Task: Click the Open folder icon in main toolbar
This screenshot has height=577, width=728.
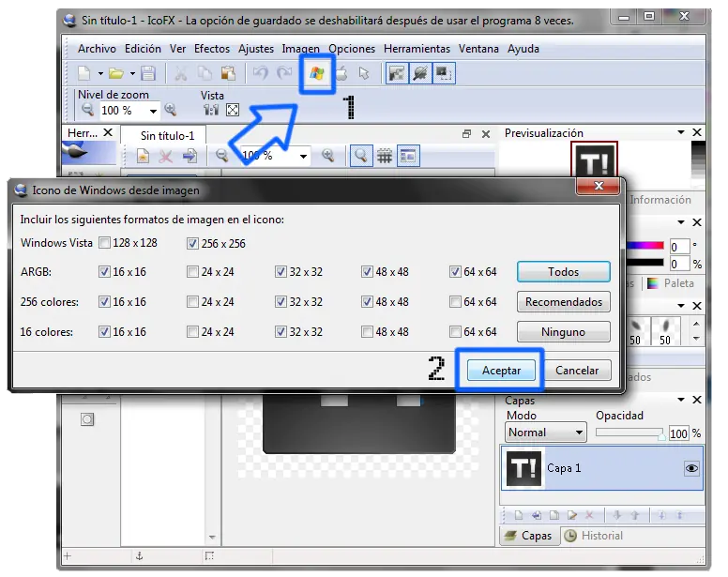Action: (x=115, y=73)
